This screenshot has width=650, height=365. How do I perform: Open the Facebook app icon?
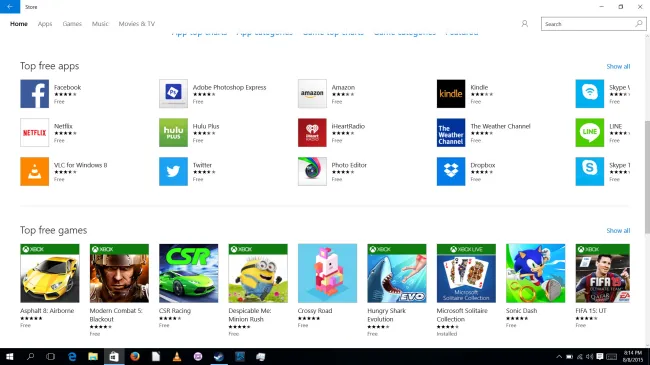point(34,94)
